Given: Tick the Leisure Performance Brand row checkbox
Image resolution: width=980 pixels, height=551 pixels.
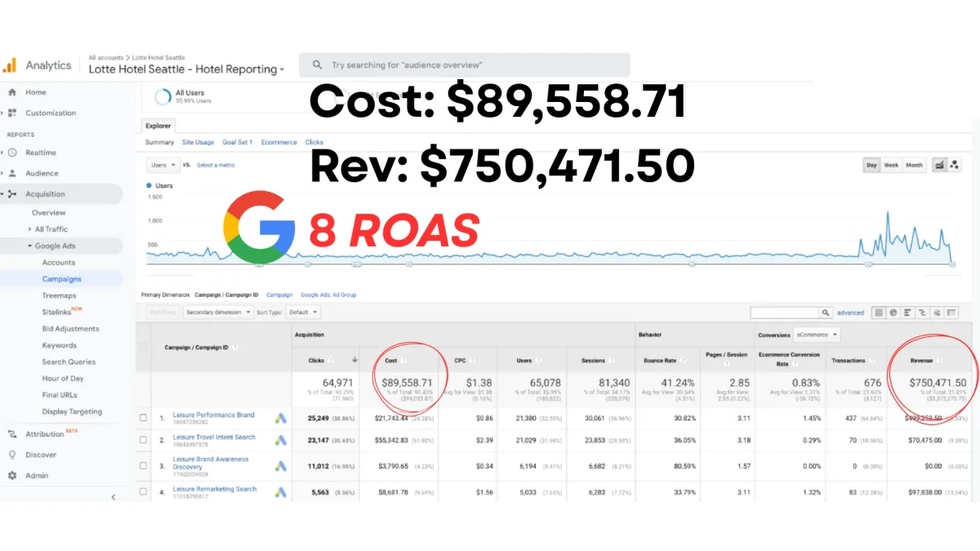Looking at the screenshot, I should pos(144,418).
